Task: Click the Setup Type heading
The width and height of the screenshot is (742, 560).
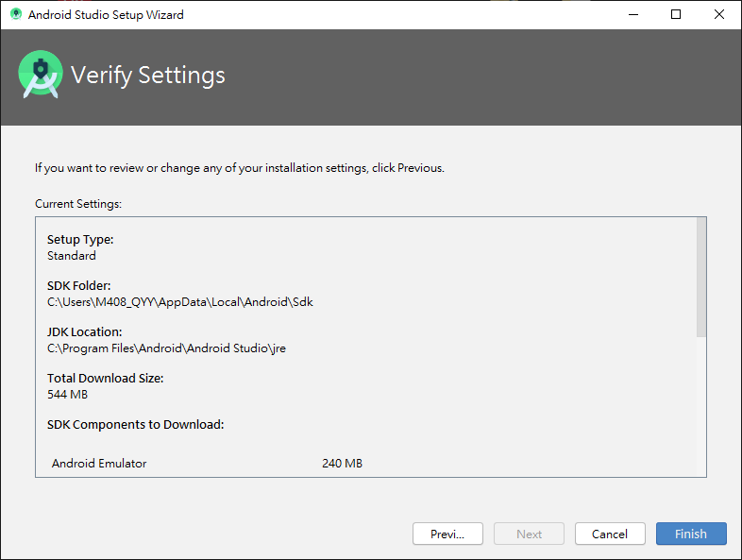Action: click(x=80, y=240)
